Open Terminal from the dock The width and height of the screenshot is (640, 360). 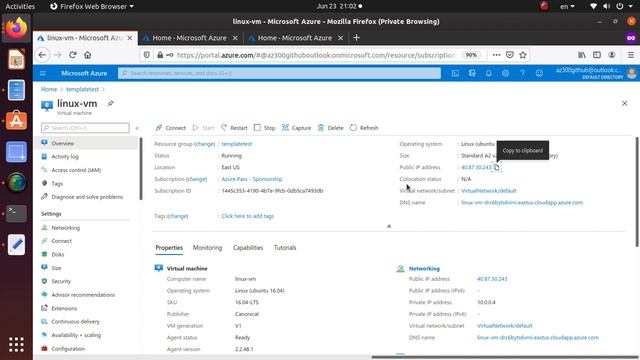tap(16, 213)
